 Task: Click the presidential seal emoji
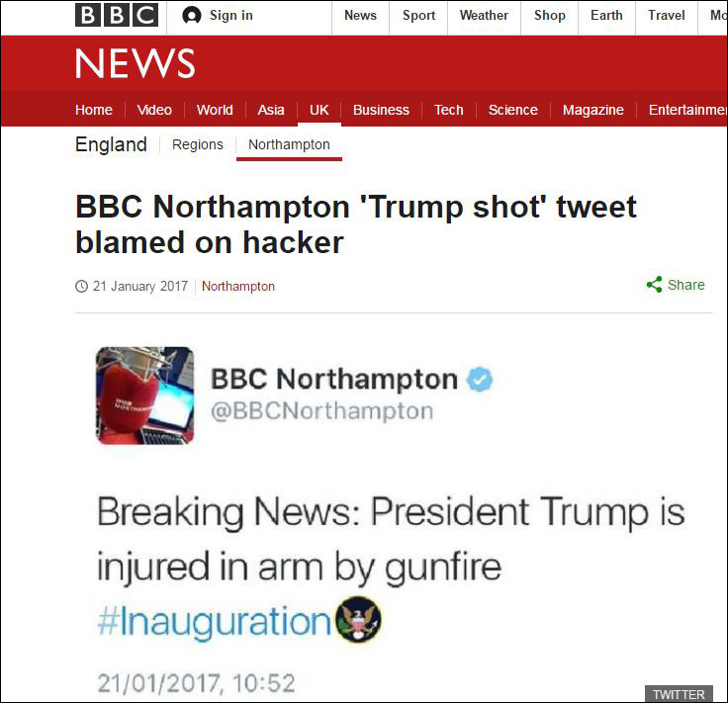[358, 619]
